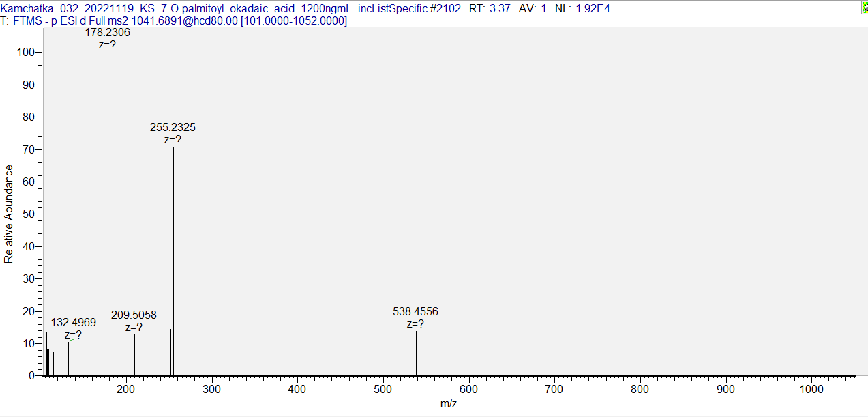Click the FTMS scan filter text line

pyautogui.click(x=174, y=21)
